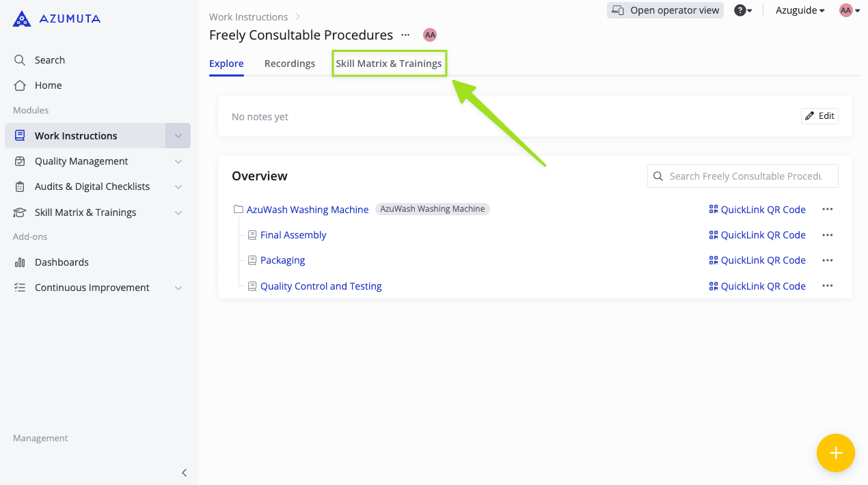Click the yellow plus add button
The image size is (868, 485).
click(835, 453)
